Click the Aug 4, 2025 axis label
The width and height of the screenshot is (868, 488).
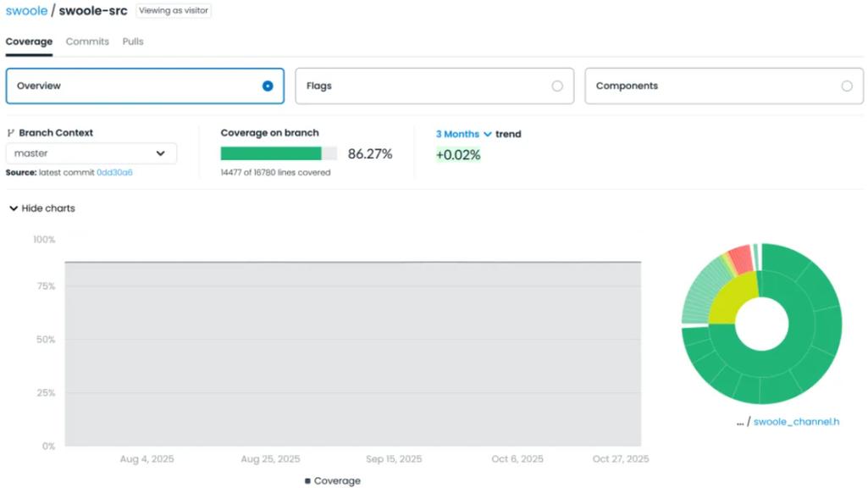[147, 458]
